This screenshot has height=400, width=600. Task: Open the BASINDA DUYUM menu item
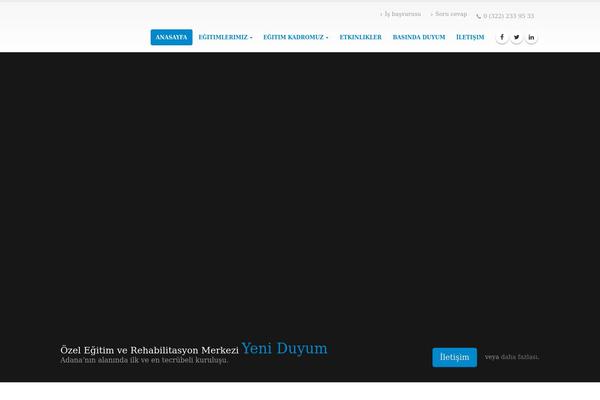click(419, 37)
